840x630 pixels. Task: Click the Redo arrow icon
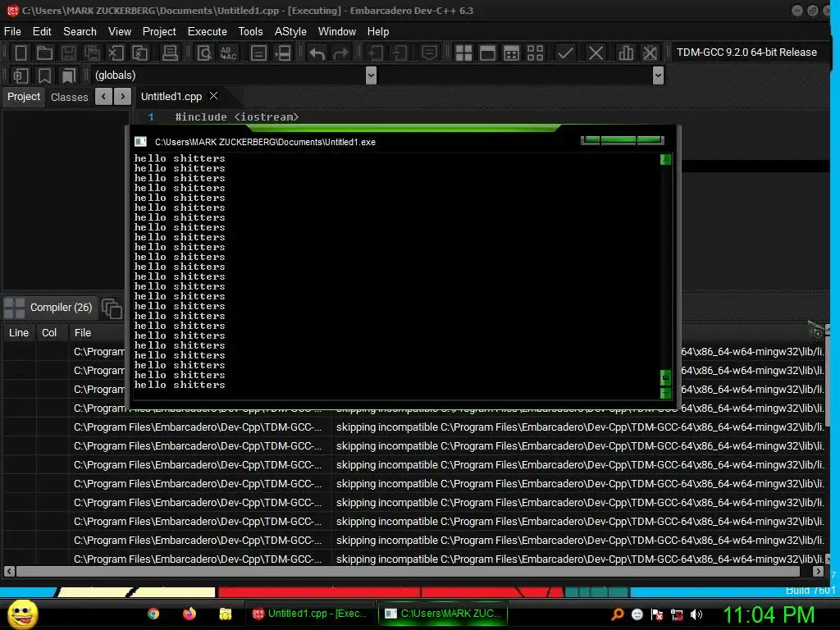[340, 52]
